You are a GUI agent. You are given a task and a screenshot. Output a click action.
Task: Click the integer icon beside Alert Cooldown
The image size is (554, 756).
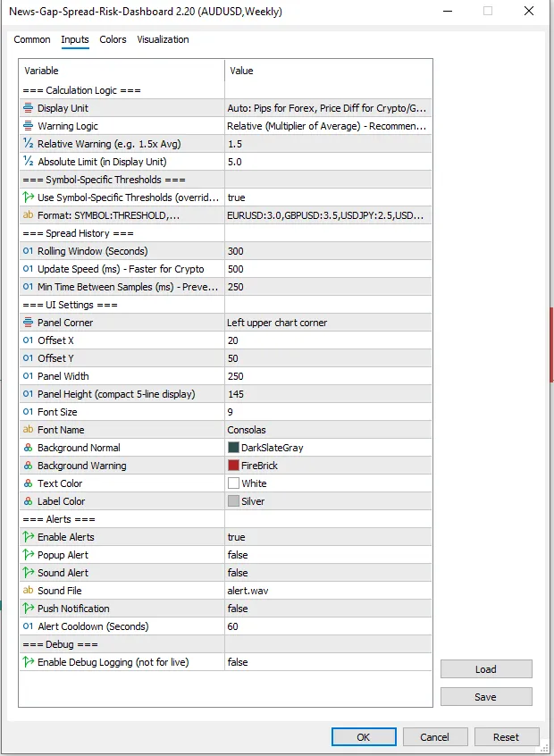pos(28,626)
